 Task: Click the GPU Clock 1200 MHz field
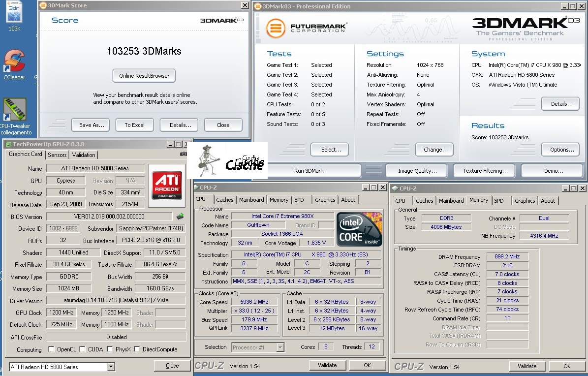point(61,313)
